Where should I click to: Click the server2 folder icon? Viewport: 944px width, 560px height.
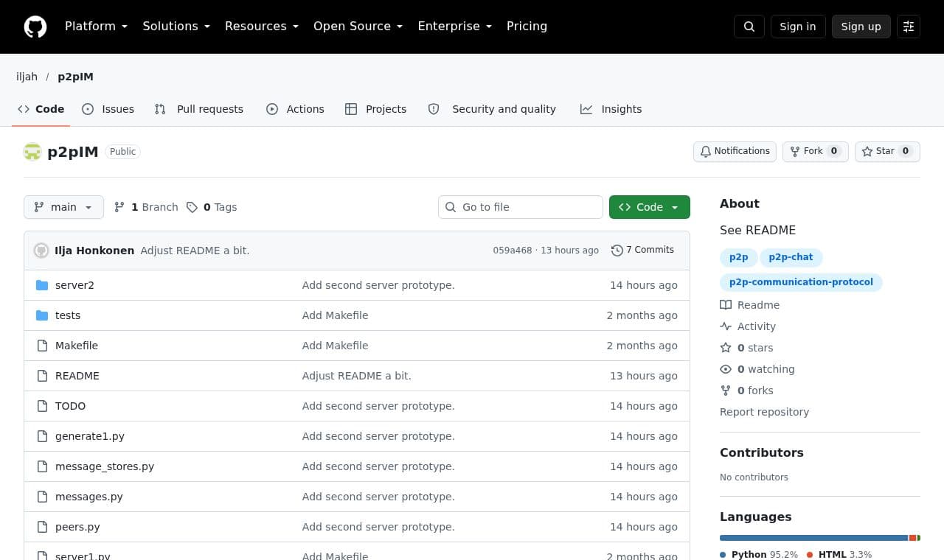coord(42,285)
